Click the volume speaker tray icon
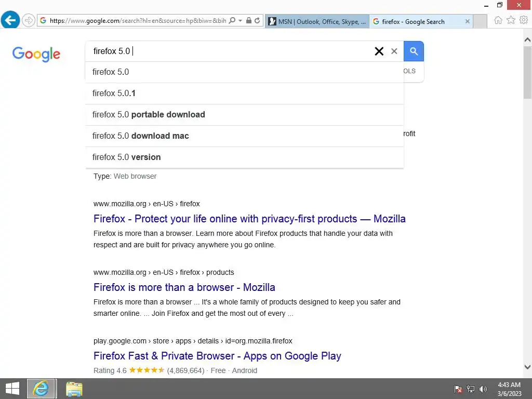The image size is (532, 399). pyautogui.click(x=483, y=389)
